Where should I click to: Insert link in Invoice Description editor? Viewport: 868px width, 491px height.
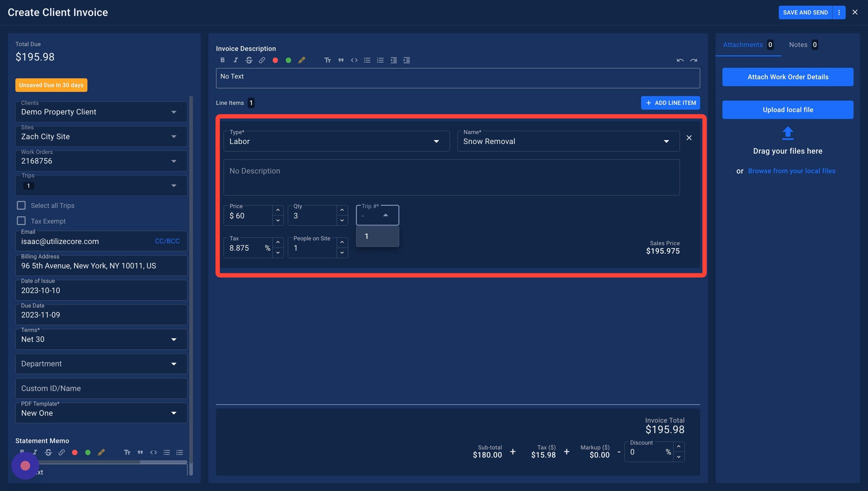coord(262,60)
